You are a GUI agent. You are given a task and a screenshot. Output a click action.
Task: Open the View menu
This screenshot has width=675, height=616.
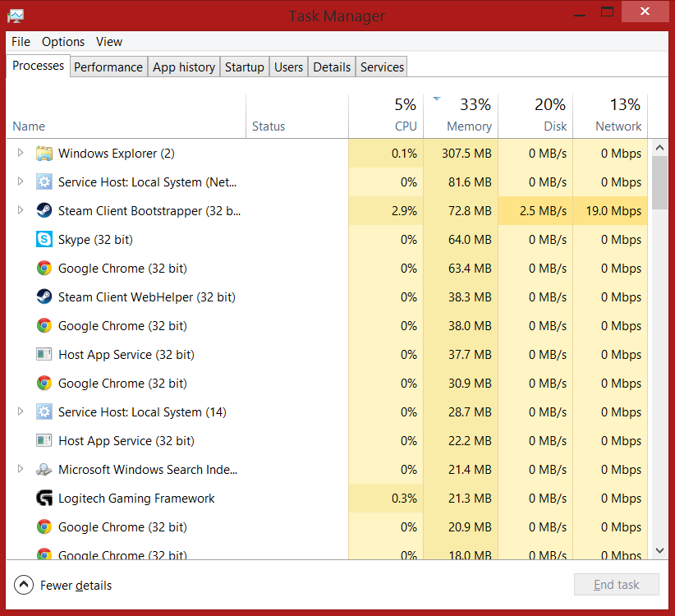click(x=109, y=42)
